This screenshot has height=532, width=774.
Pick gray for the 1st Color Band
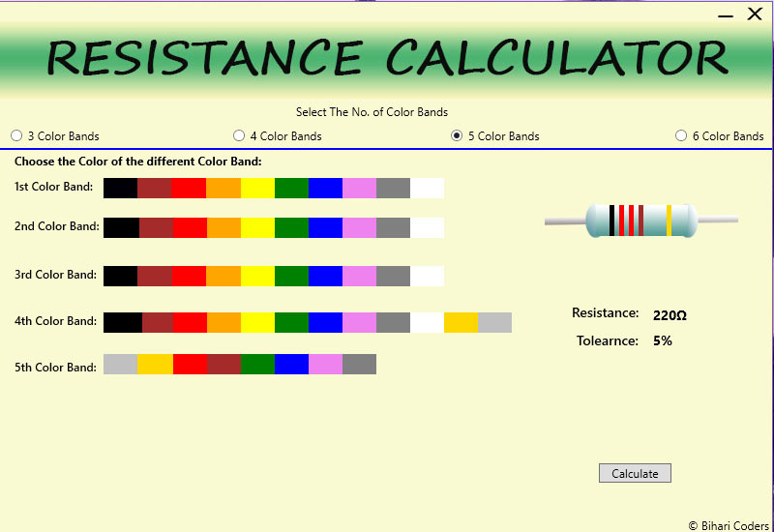pos(393,188)
